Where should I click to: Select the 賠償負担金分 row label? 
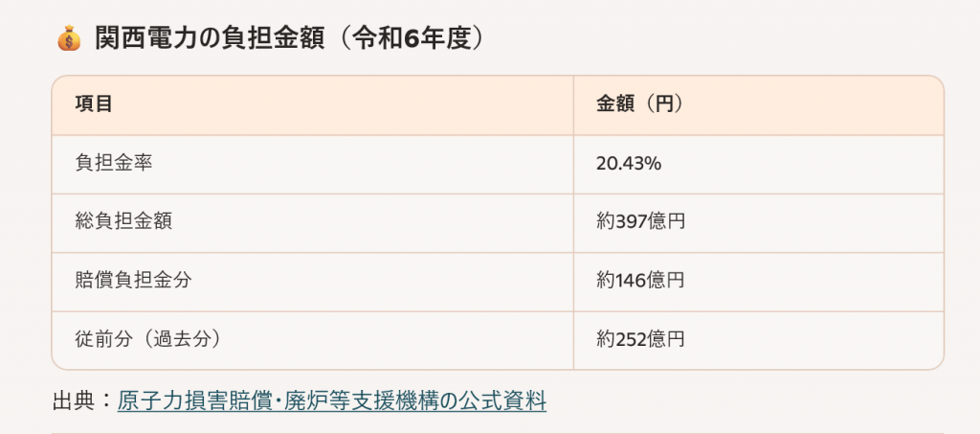click(133, 280)
